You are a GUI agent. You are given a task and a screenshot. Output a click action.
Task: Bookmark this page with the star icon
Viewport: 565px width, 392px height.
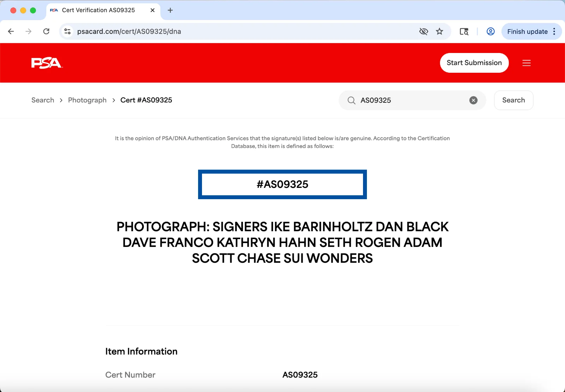coord(440,31)
